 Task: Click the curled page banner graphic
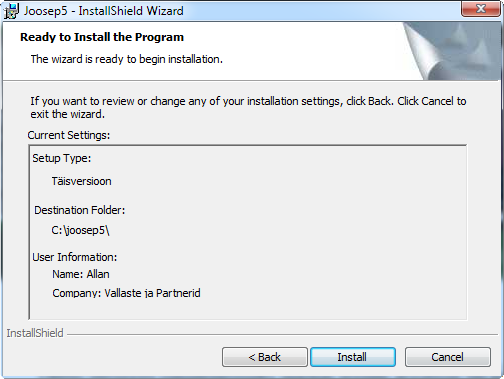pos(452,51)
